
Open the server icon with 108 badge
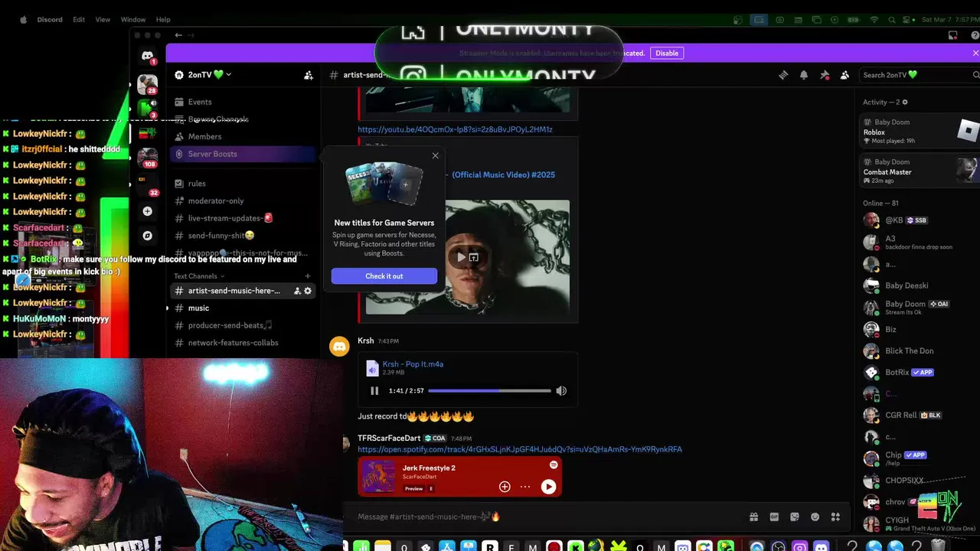tap(147, 157)
